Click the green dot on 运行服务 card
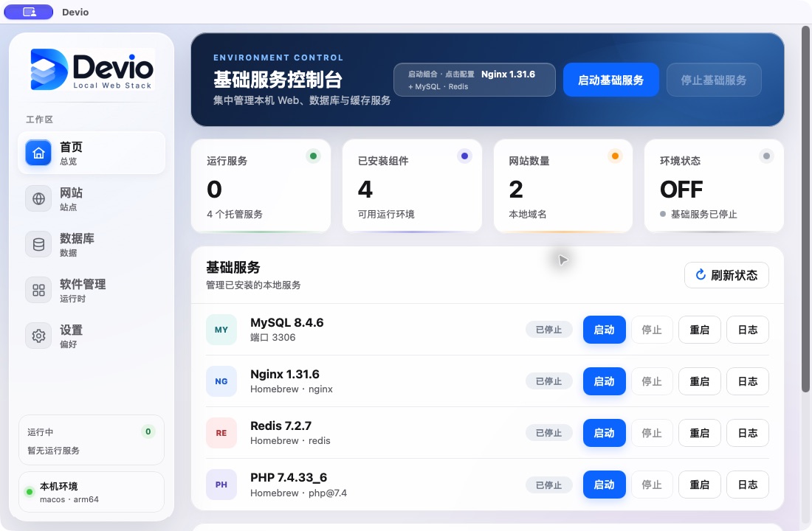 pyautogui.click(x=313, y=156)
